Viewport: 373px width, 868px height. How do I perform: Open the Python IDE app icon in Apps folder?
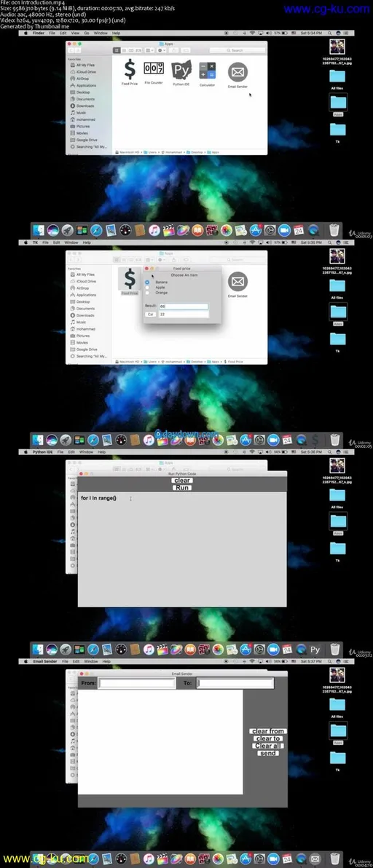(x=181, y=70)
